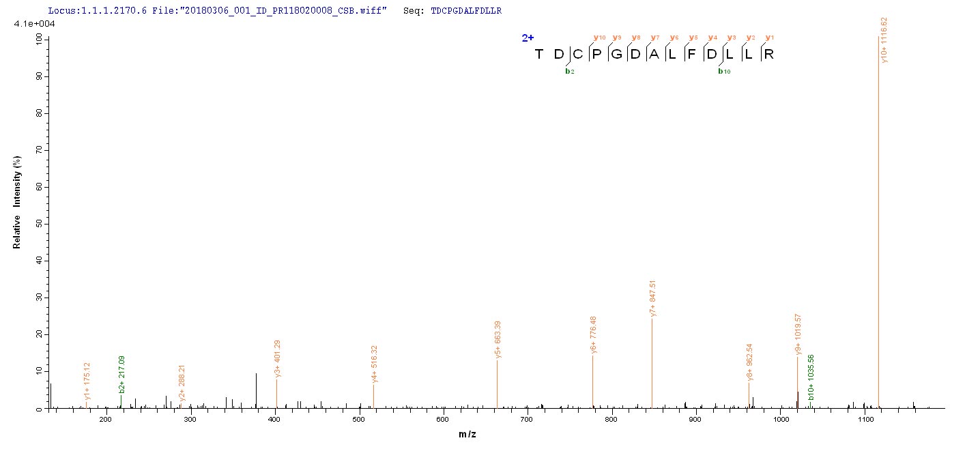Click the final R residue in the sequence
This screenshot has width=980, height=449.
pos(768,55)
